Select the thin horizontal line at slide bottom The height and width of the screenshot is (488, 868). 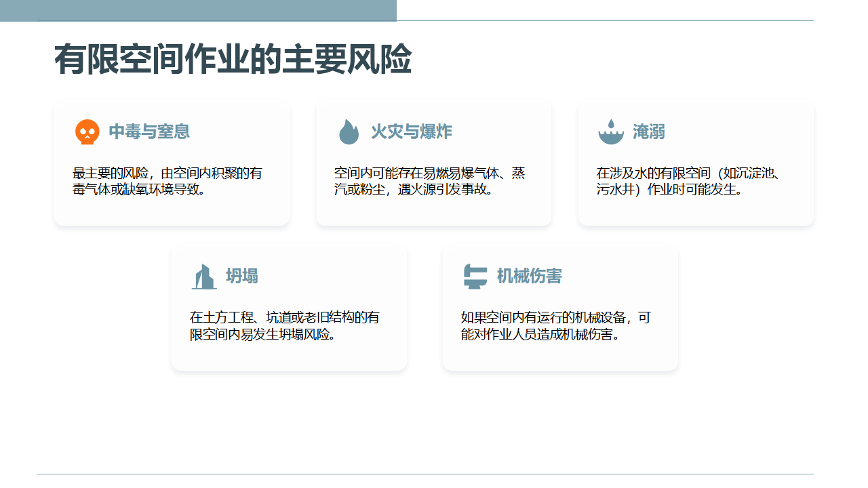point(425,474)
